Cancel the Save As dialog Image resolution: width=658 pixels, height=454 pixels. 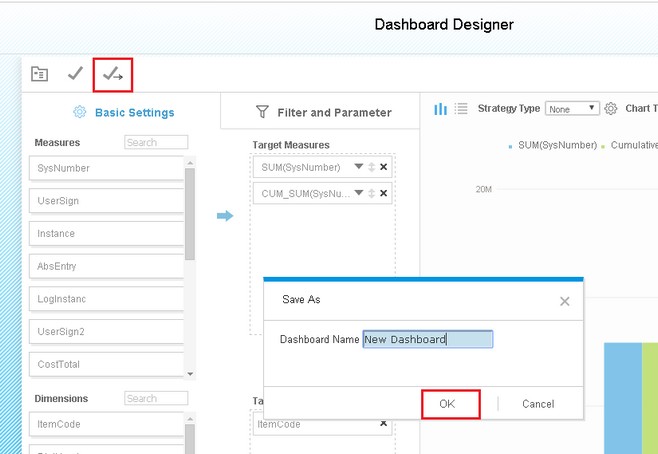[538, 404]
